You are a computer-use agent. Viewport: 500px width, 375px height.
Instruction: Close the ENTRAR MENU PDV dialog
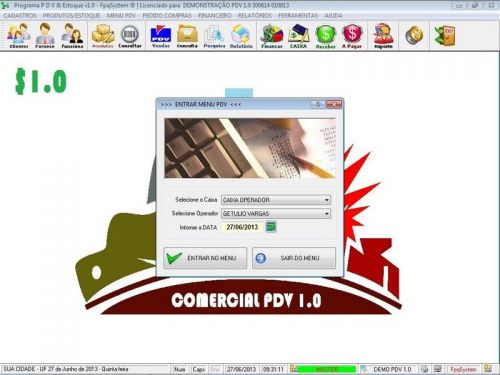point(333,104)
